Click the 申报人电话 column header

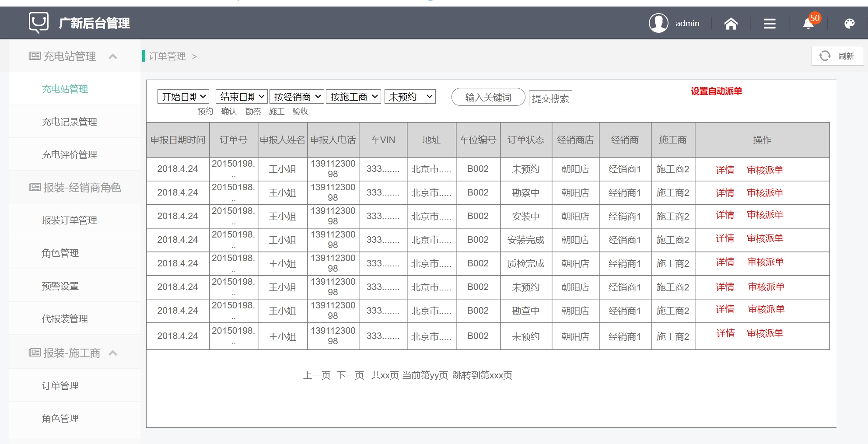click(333, 140)
